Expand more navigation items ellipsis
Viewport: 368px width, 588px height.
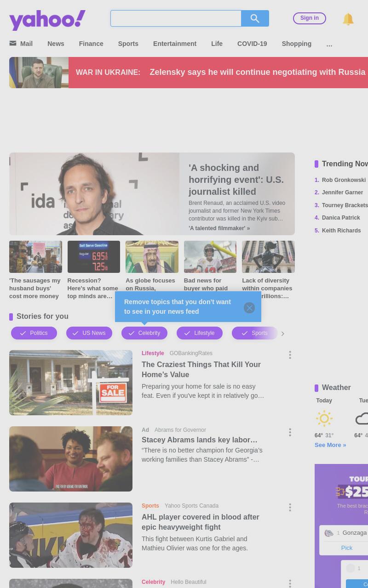[x=329, y=44]
